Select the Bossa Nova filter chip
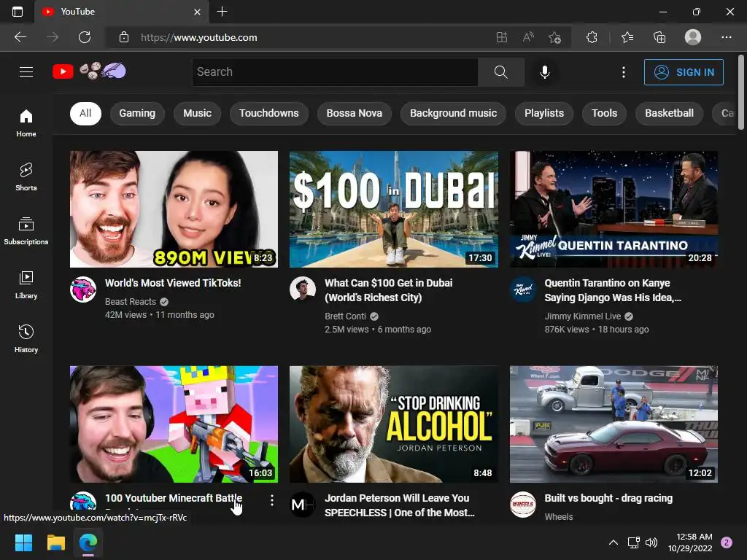 coord(354,113)
